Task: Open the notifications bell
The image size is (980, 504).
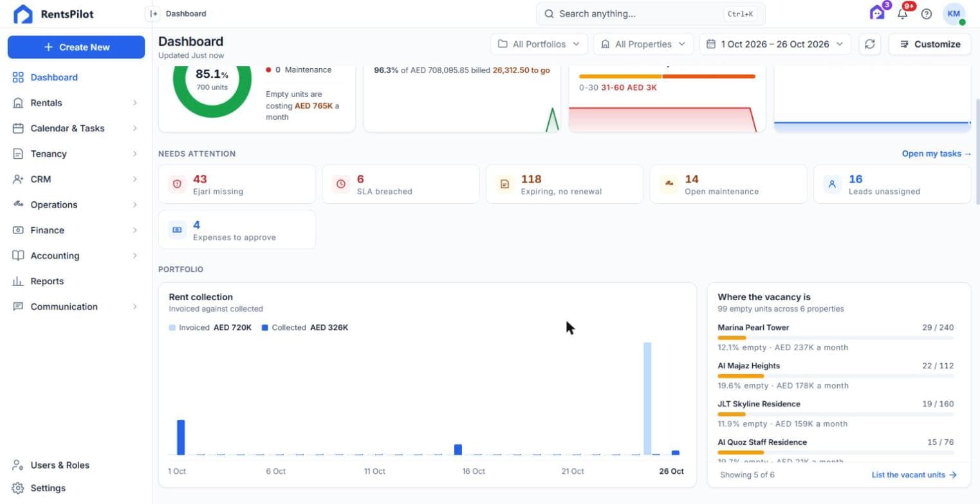Action: coord(903,14)
